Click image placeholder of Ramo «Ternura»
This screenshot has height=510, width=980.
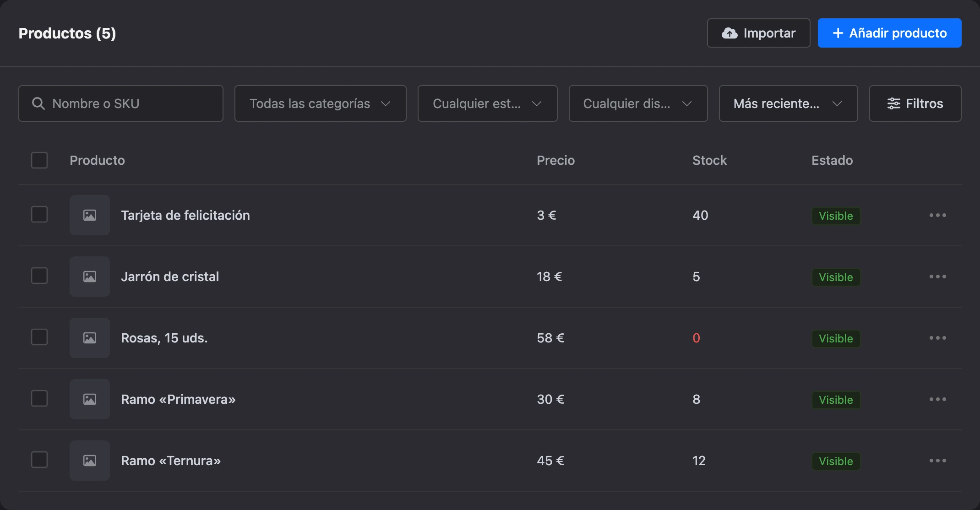(90, 461)
